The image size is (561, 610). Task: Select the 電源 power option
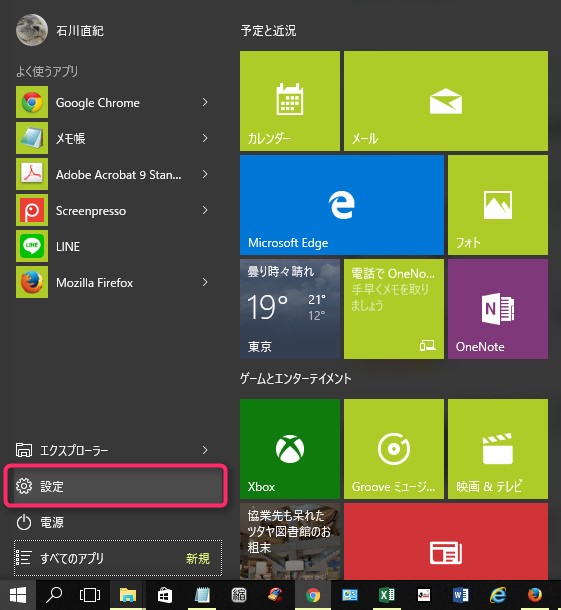pos(116,522)
